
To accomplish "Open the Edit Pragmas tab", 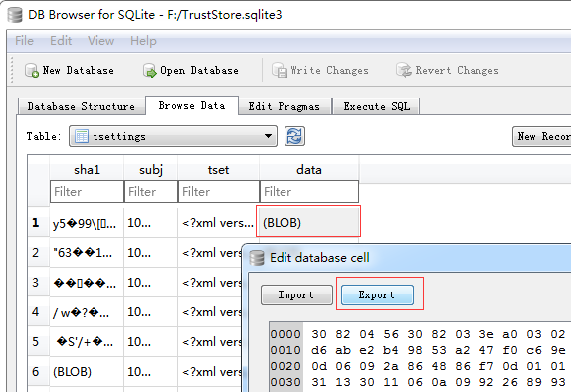I will tap(285, 106).
